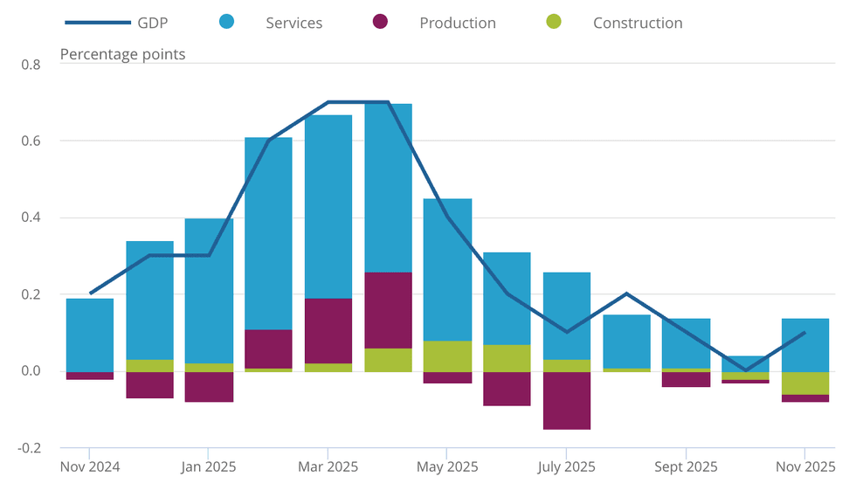Select the Services bar for Mar 2025
Image resolution: width=856 pixels, height=504 pixels.
pyautogui.click(x=328, y=207)
